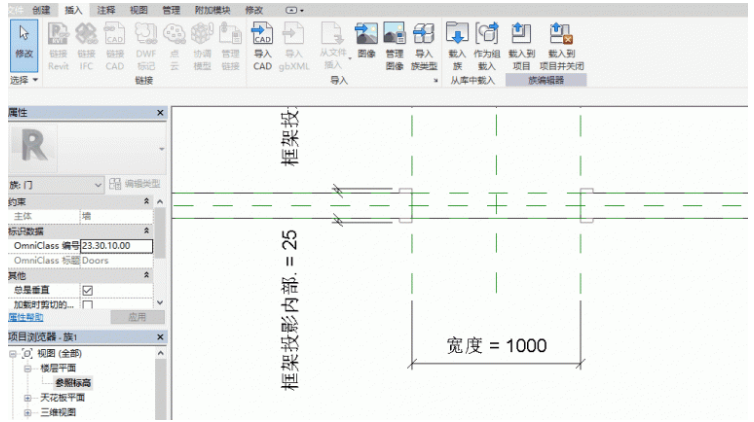This screenshot has height=422, width=754.
Task: Select 三维视图 in project browser
Action: (x=58, y=412)
